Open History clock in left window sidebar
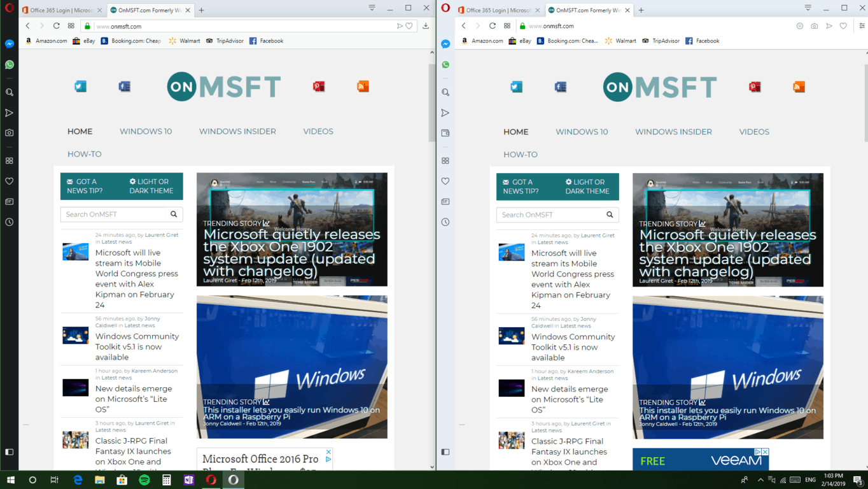 (10, 222)
